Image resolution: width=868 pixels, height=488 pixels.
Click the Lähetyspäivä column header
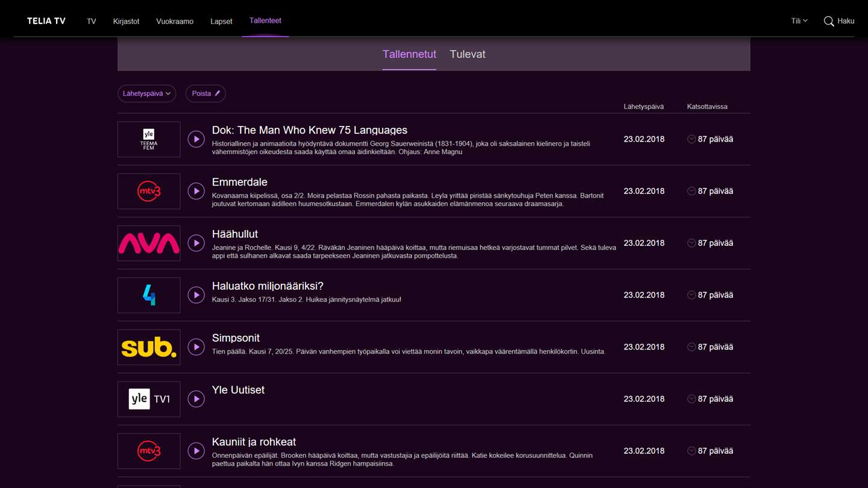[644, 107]
